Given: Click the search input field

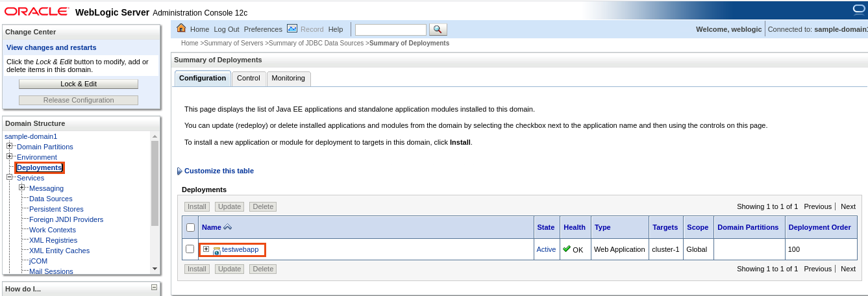Looking at the screenshot, I should tap(391, 30).
